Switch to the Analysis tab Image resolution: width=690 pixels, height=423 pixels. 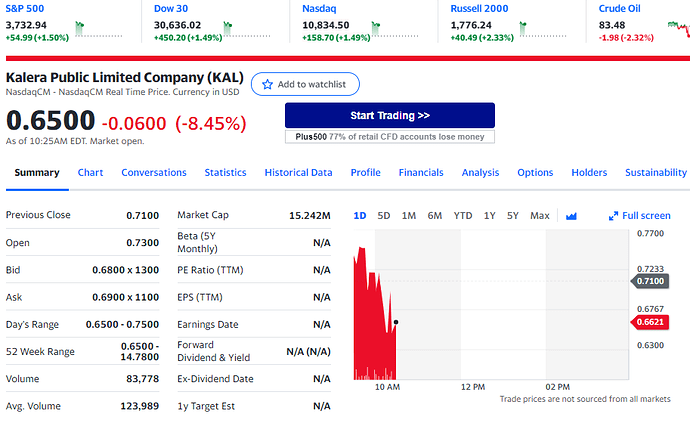pyautogui.click(x=480, y=173)
